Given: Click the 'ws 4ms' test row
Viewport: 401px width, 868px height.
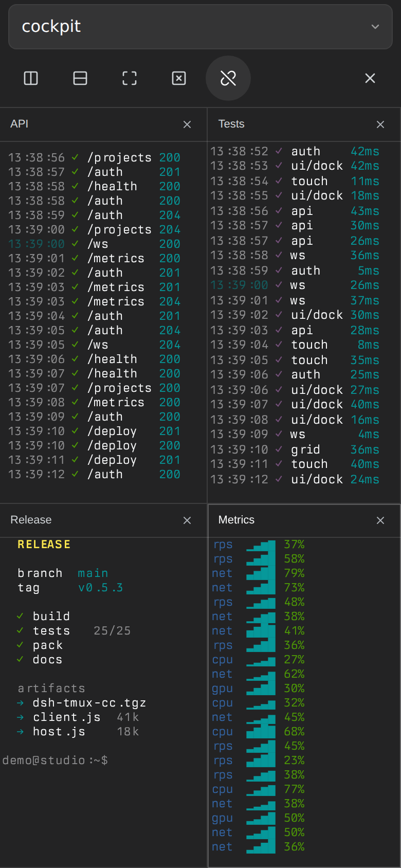Looking at the screenshot, I should 295,435.
